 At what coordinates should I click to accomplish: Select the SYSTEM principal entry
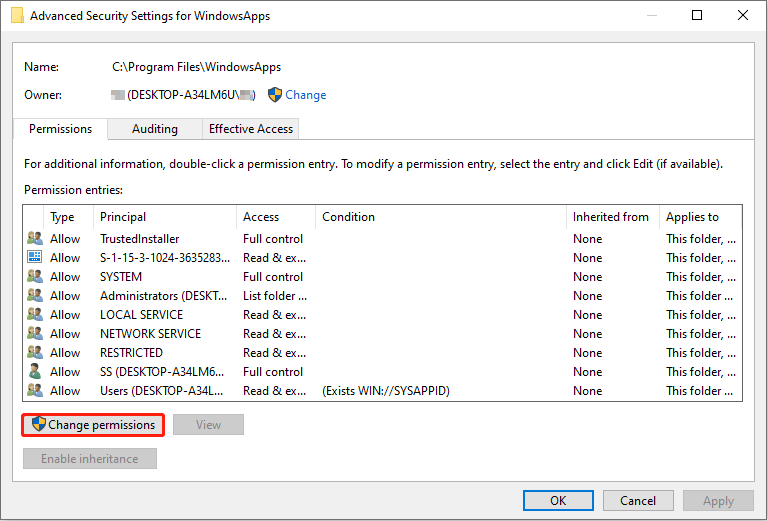(121, 277)
